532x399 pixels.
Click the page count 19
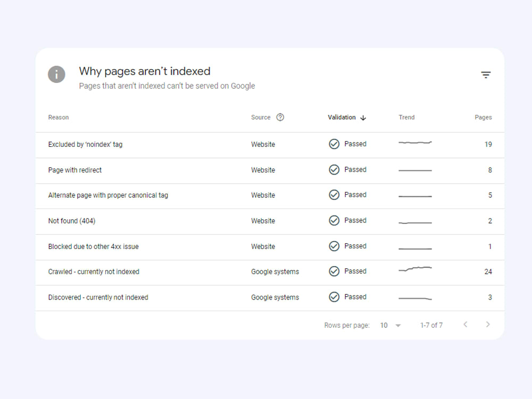488,145
